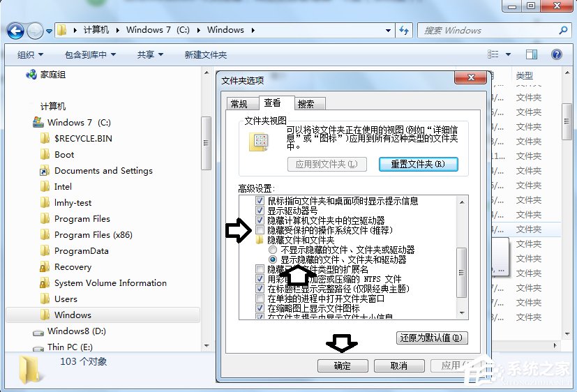The height and width of the screenshot is (392, 577).
Task: Open the help question mark icon
Action: (557, 54)
